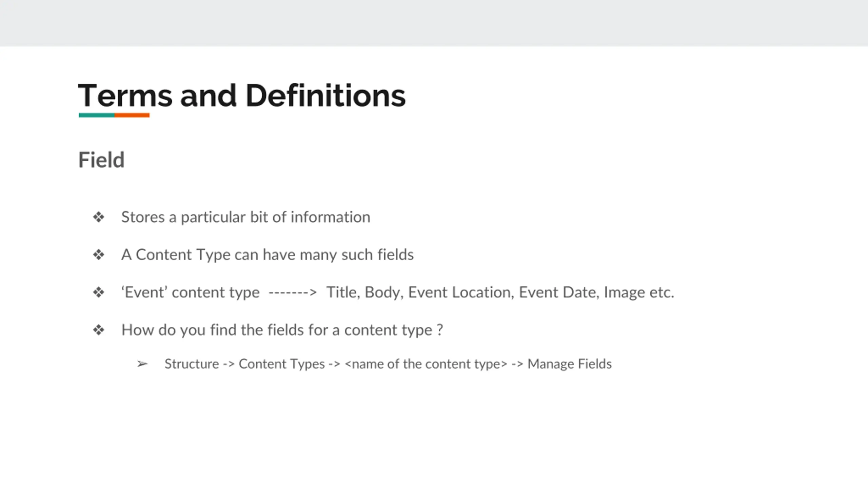Screen dimensions: 868x488
Task: Click the arrowhead bullet before 'Structure'
Action: [142, 364]
